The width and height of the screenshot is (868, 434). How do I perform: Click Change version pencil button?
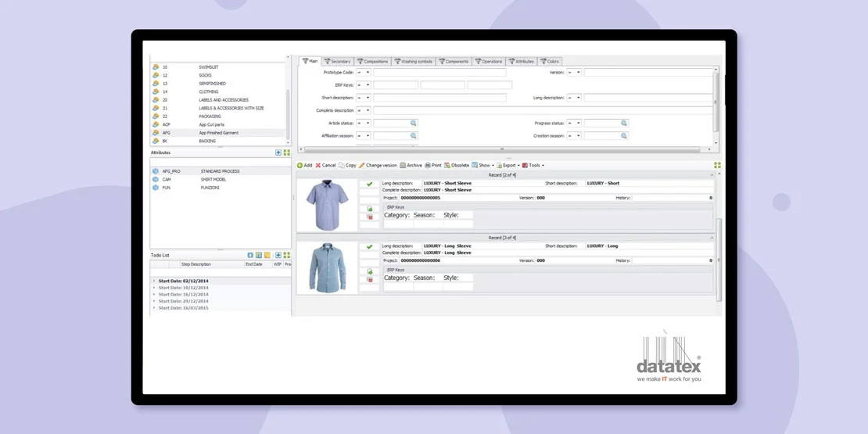tap(378, 165)
